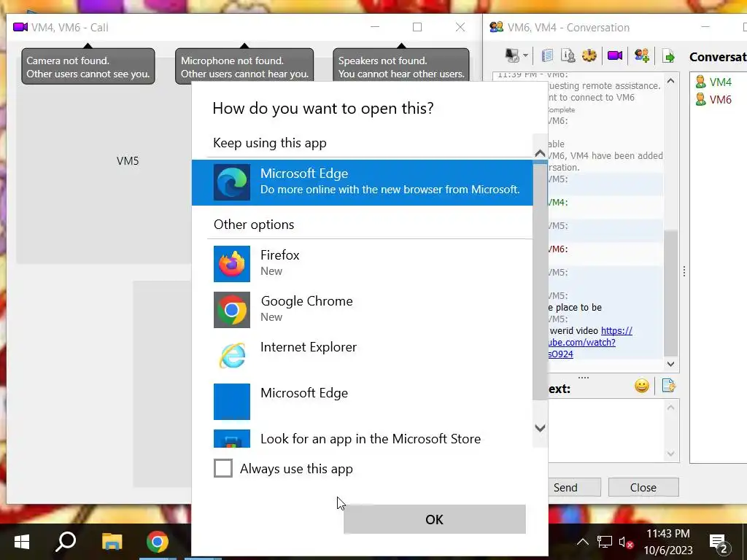This screenshot has height=560, width=747.
Task: Show hidden system tray icons
Action: click(x=583, y=542)
